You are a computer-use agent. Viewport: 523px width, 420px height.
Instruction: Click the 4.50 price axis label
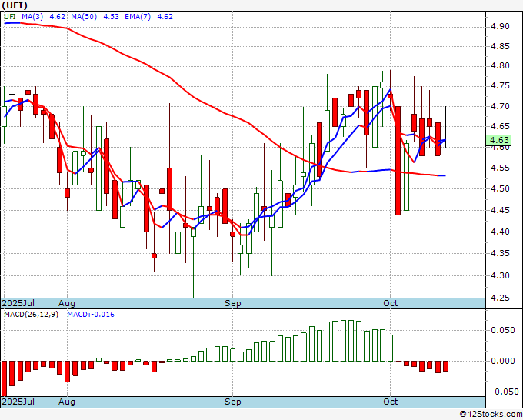coord(501,188)
